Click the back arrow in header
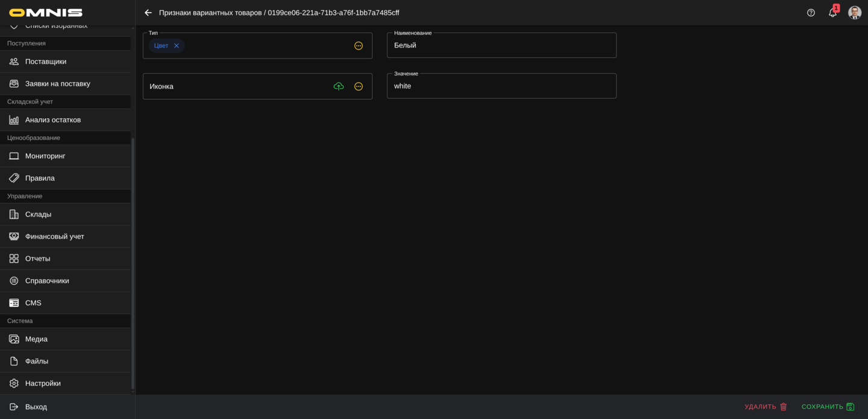Image resolution: width=868 pixels, height=419 pixels. pyautogui.click(x=148, y=13)
